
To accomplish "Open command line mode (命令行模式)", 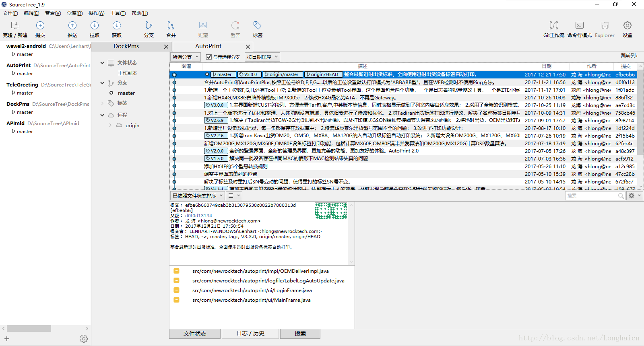I will pyautogui.click(x=580, y=26).
